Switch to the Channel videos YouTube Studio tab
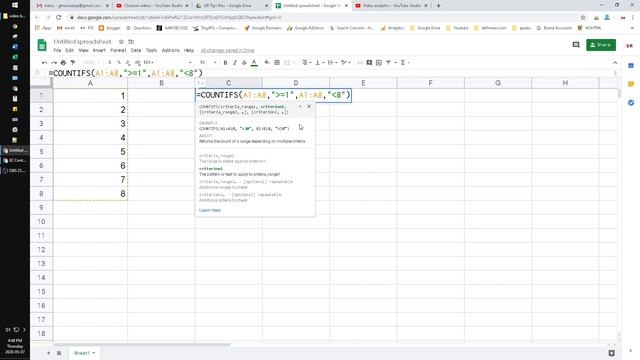 pos(153,6)
